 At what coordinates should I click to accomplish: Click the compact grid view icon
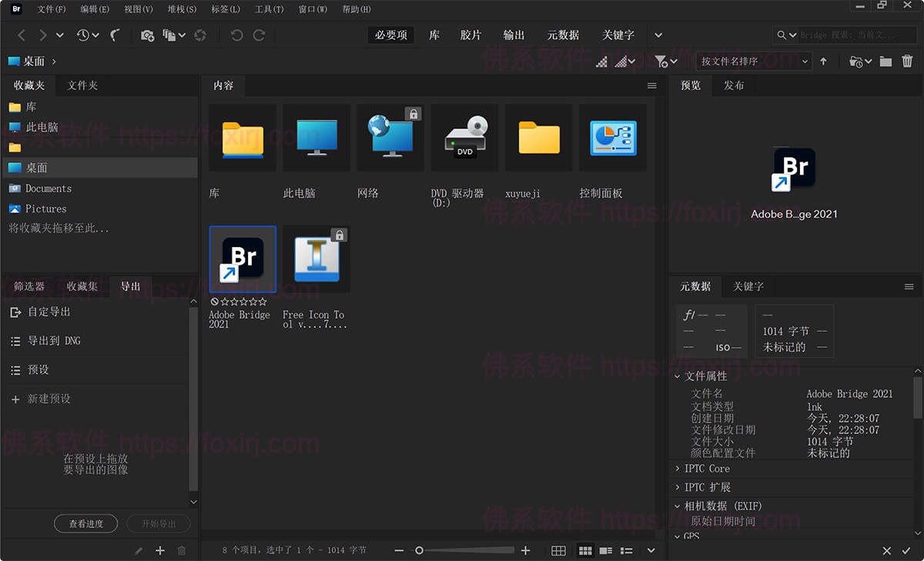(585, 550)
